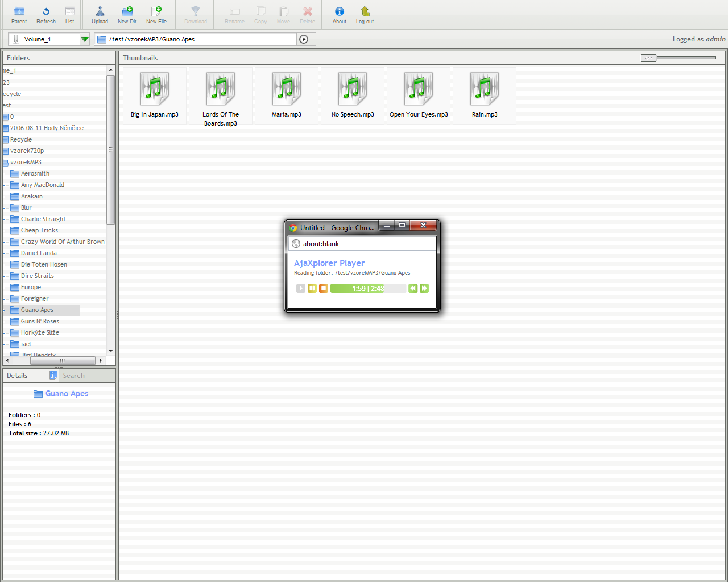Click horizontal scrollbar right arrow in Folders
Image resolution: width=728 pixels, height=582 pixels.
click(x=101, y=360)
